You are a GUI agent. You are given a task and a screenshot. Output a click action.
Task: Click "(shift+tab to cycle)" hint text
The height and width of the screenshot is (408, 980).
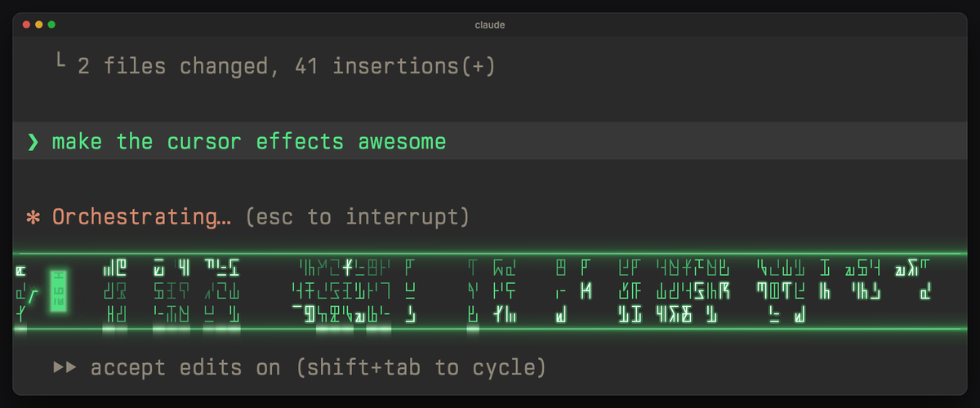pyautogui.click(x=421, y=368)
